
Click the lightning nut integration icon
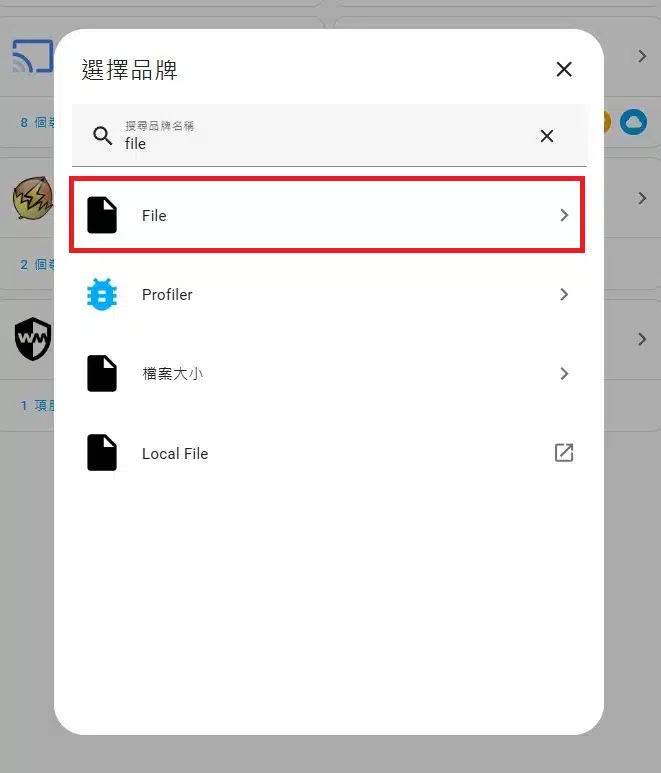click(33, 198)
